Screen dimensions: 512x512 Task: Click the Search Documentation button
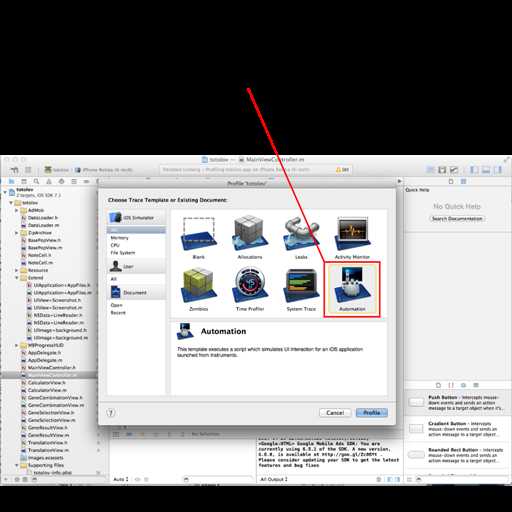point(457,219)
